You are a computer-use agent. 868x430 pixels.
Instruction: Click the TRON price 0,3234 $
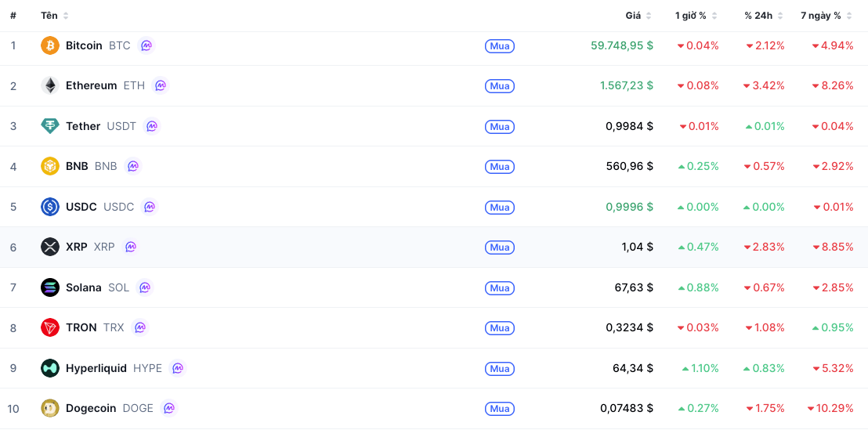coord(629,327)
